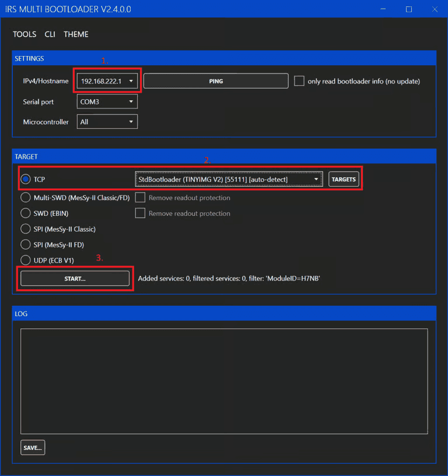Open the THEME menu
Viewport: 448px width, 476px height.
(76, 34)
